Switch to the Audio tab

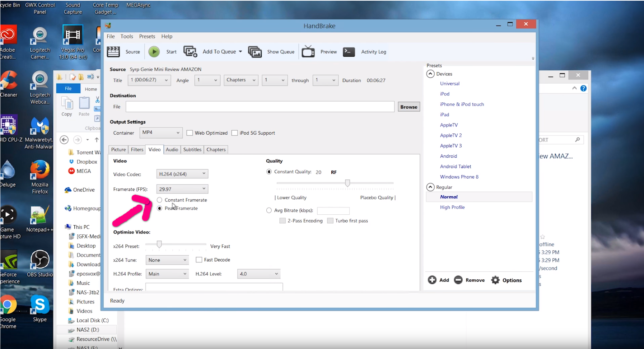pos(172,149)
